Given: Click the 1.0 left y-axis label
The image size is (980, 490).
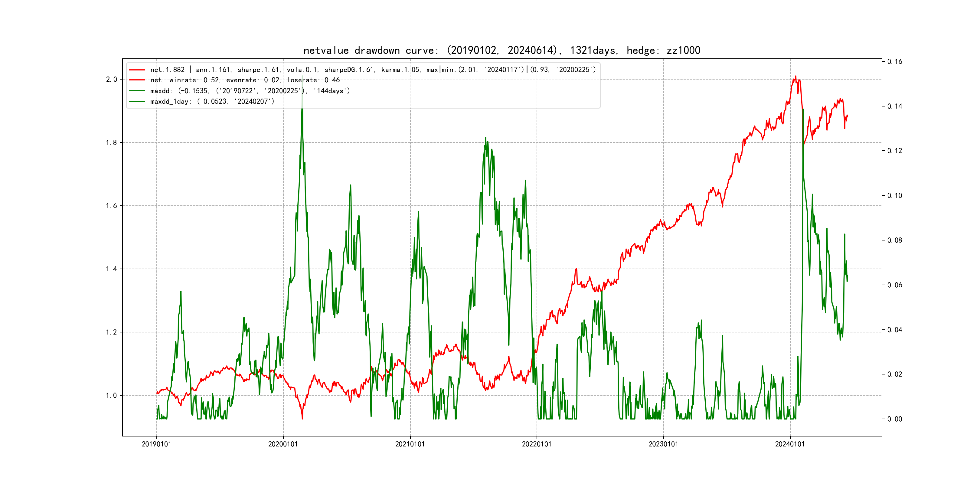Looking at the screenshot, I should (111, 396).
